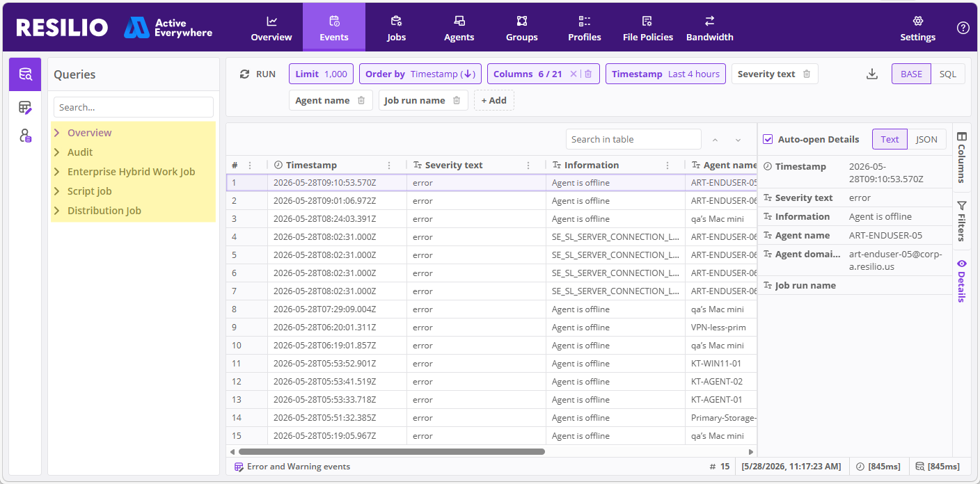Open the Columns side panel
The image size is (980, 484).
click(961, 158)
